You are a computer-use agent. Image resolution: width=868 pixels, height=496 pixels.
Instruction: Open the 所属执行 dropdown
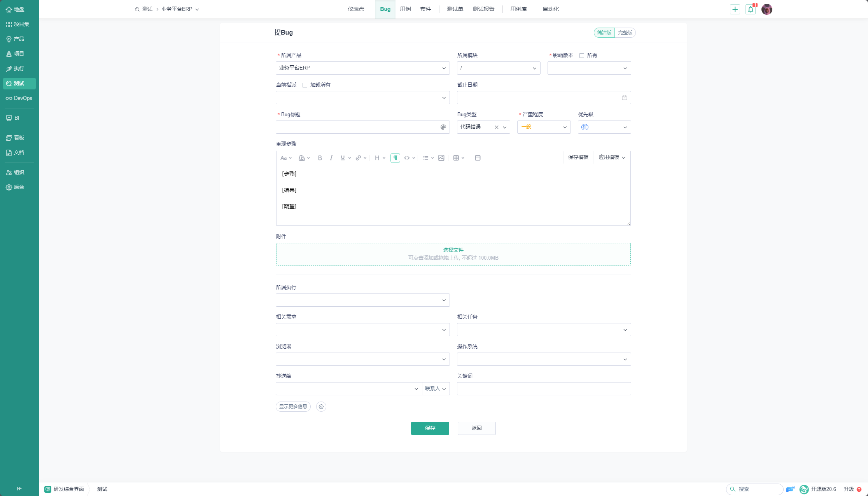(362, 300)
